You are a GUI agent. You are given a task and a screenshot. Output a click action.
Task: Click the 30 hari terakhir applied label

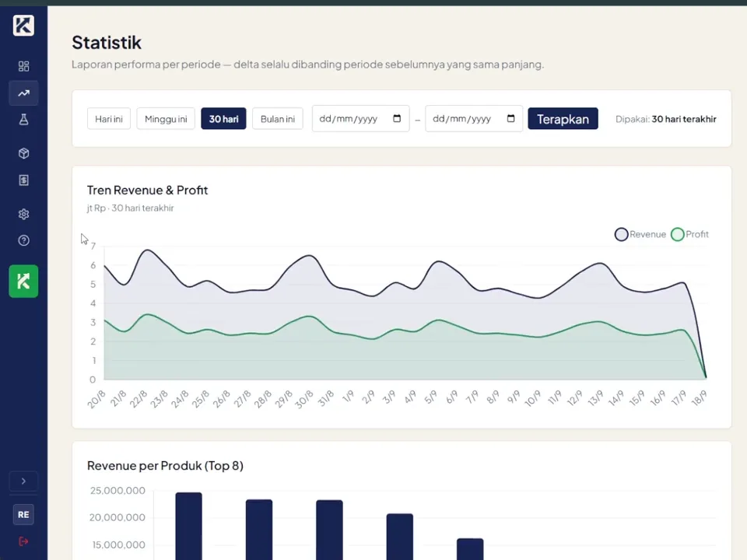pos(684,119)
